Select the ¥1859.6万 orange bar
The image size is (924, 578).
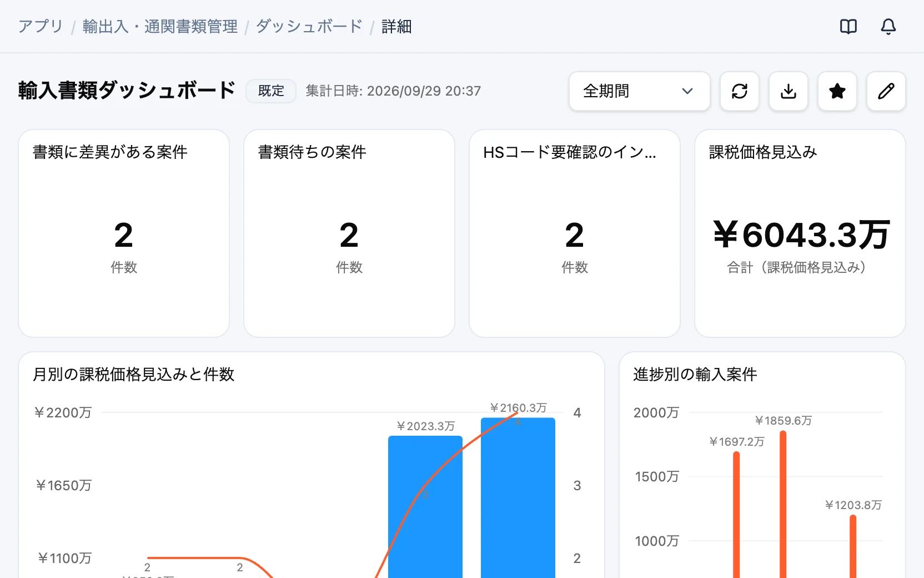tap(783, 504)
